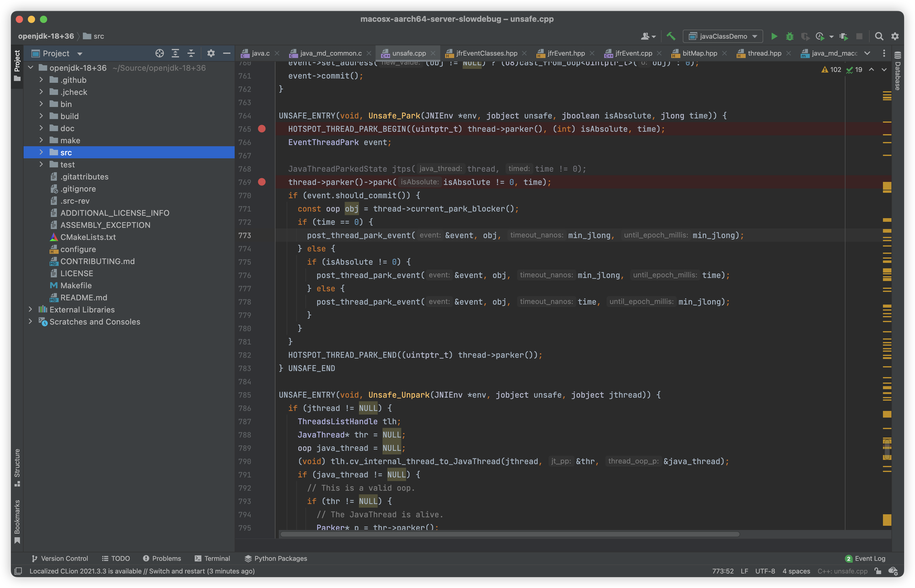Open the Terminal tool window tab
Screen dimensions: 915x588
coord(212,558)
